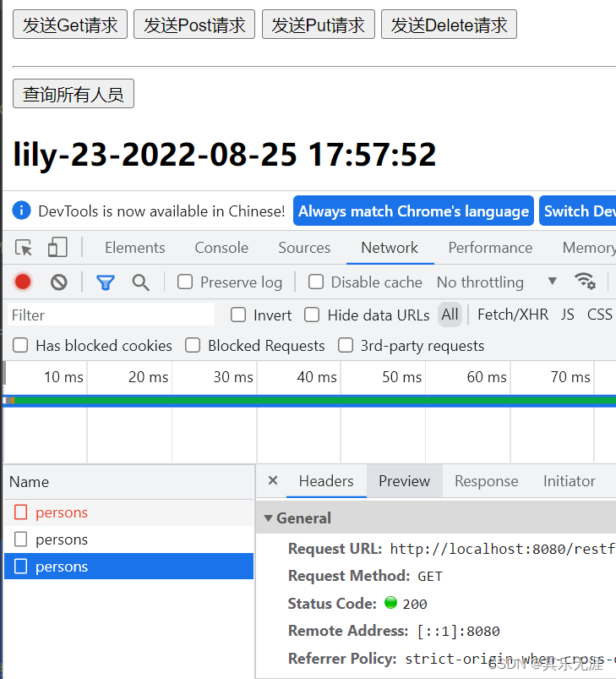616x679 pixels.
Task: Open network conditions wifi-gear icon
Action: [x=585, y=281]
